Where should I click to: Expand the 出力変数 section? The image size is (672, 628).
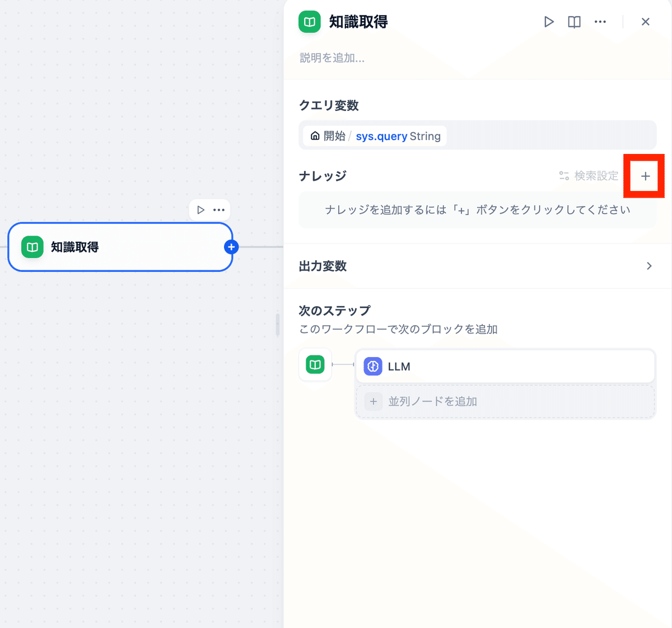point(477,266)
